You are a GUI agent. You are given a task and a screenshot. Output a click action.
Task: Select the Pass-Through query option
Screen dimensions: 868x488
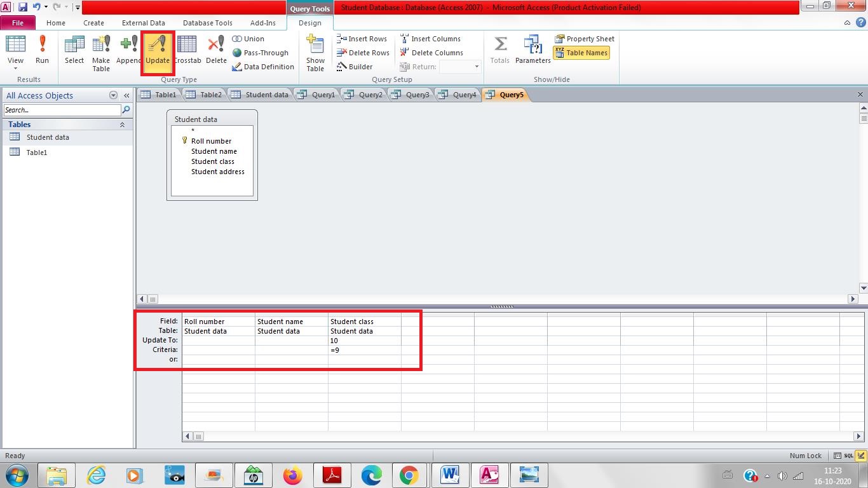click(261, 53)
